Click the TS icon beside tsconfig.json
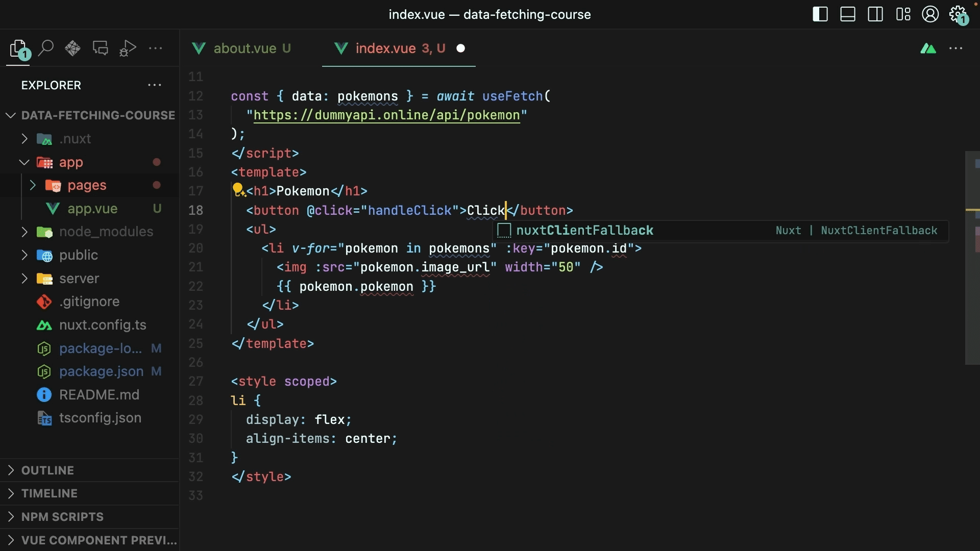The width and height of the screenshot is (980, 551). (44, 418)
